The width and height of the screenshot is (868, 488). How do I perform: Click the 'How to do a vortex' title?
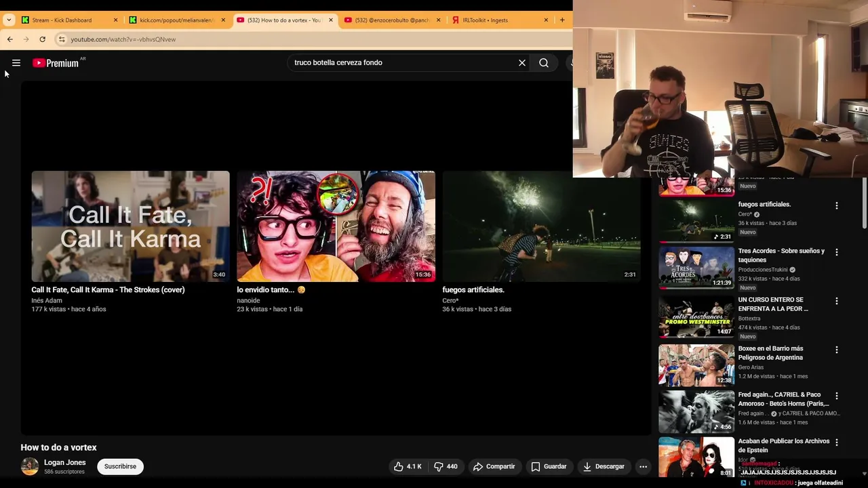(58, 447)
